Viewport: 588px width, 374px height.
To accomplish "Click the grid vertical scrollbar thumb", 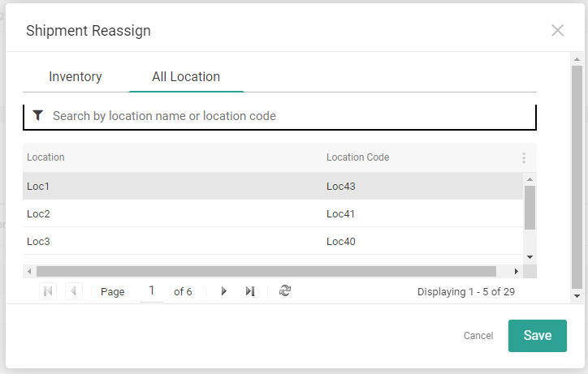I will point(530,208).
